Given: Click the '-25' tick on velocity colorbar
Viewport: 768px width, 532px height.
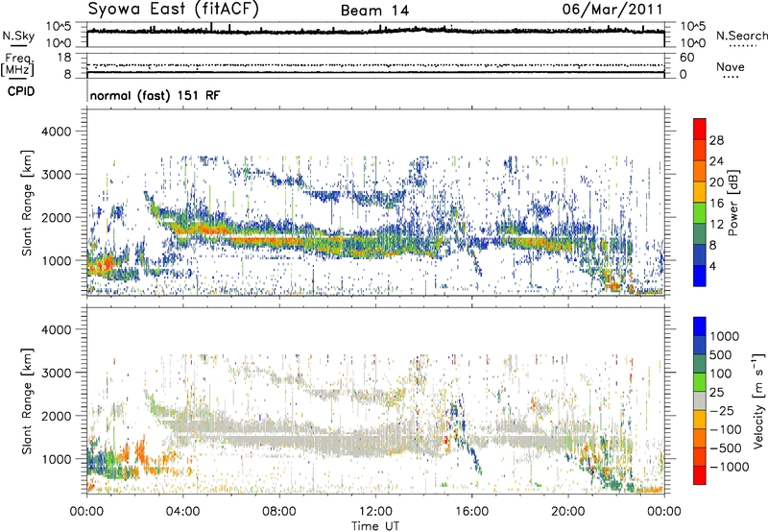Looking at the screenshot, I should click(722, 411).
